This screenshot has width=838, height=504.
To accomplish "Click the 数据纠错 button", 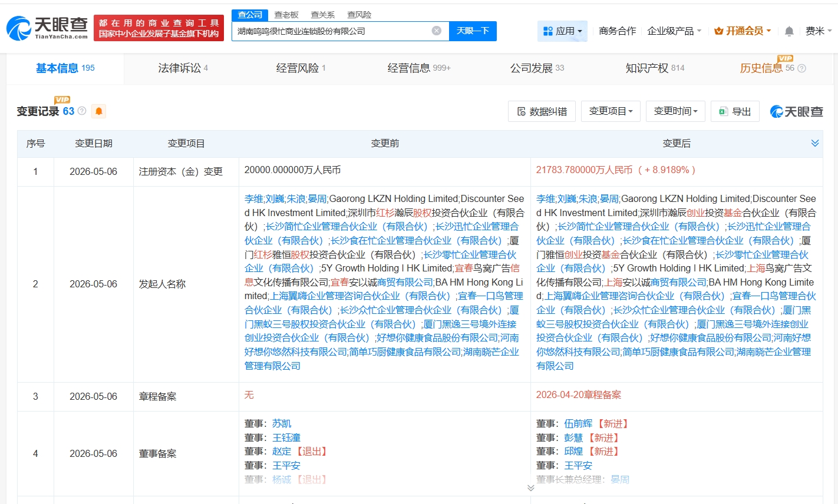I will pos(542,111).
